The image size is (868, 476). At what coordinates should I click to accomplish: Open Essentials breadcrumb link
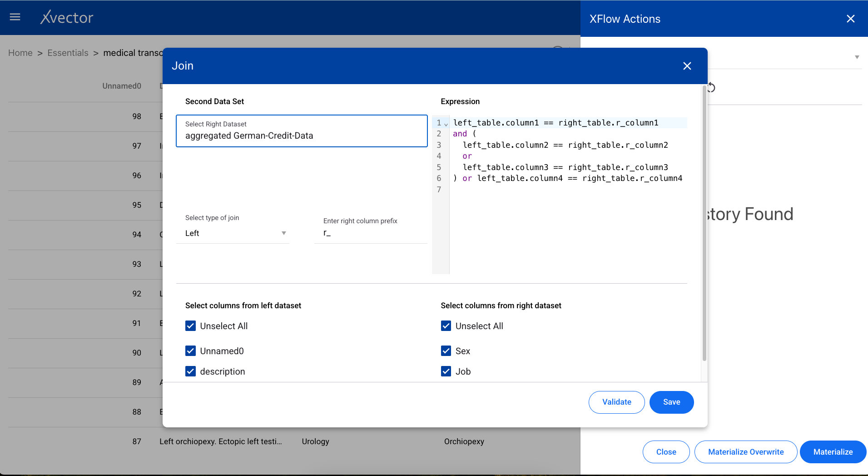click(x=68, y=53)
